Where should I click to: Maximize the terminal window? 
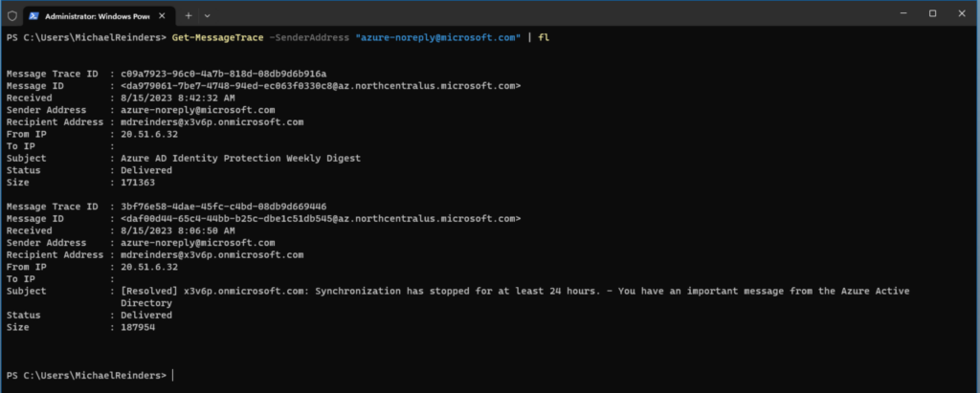pos(932,13)
